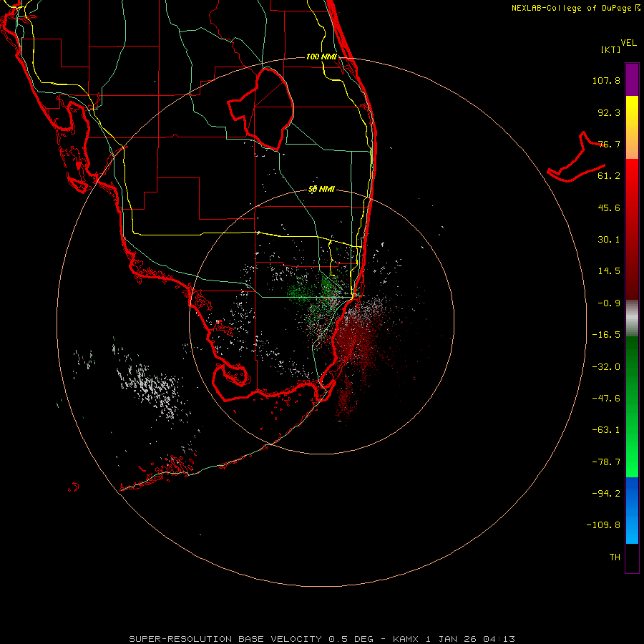Select the -63.1 velocity scale value

pyautogui.click(x=606, y=430)
